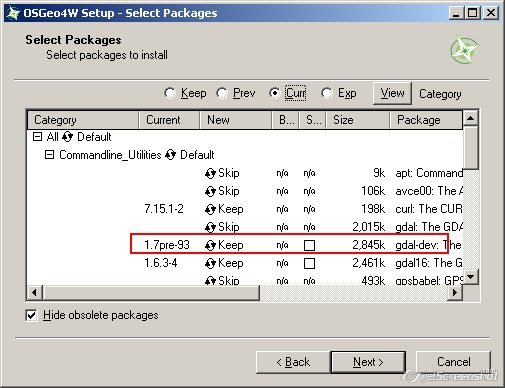Toggle the Keep cycle icon for gdal16 package
The image size is (505, 388).
(210, 263)
